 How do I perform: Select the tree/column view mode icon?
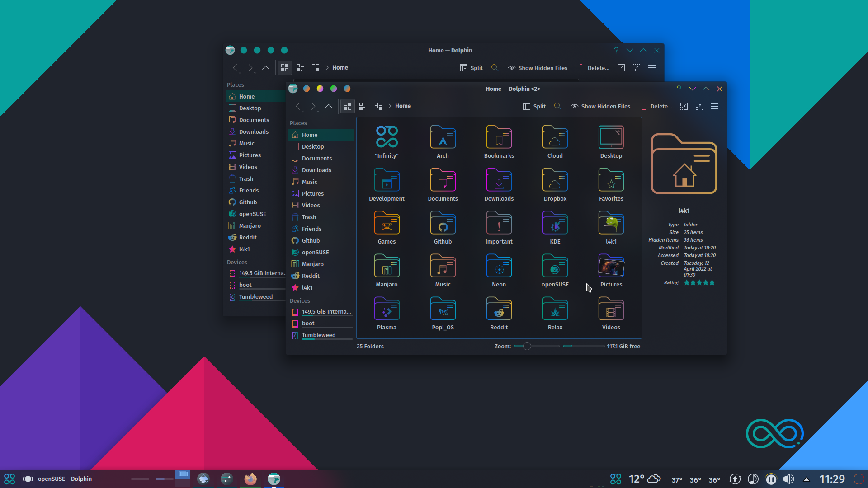(378, 106)
